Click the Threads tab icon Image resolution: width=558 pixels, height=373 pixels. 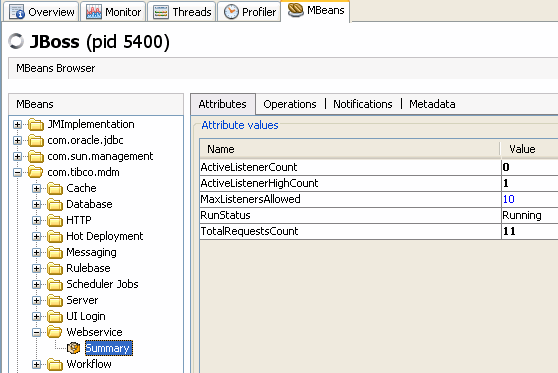161,12
